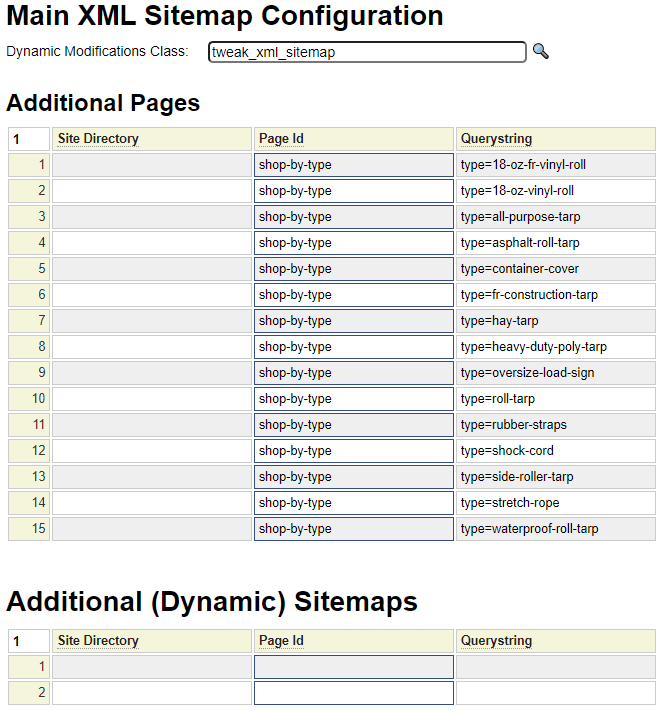Click querystring type=container-cover field
The image size is (662, 711).
click(555, 269)
